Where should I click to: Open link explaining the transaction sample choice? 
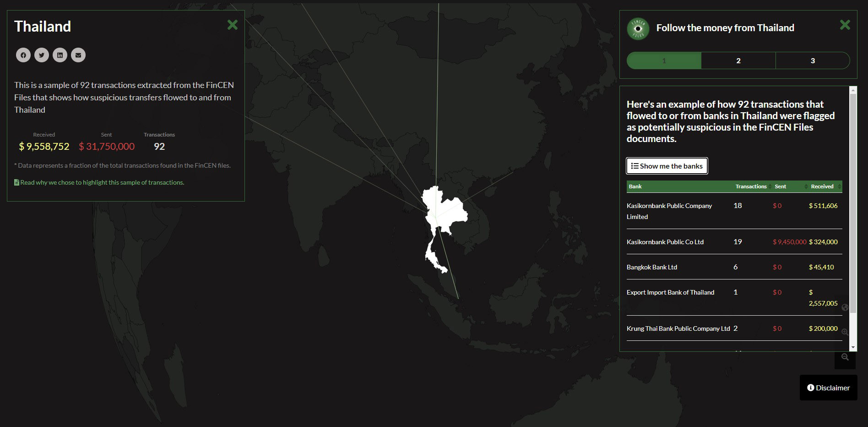click(x=102, y=182)
